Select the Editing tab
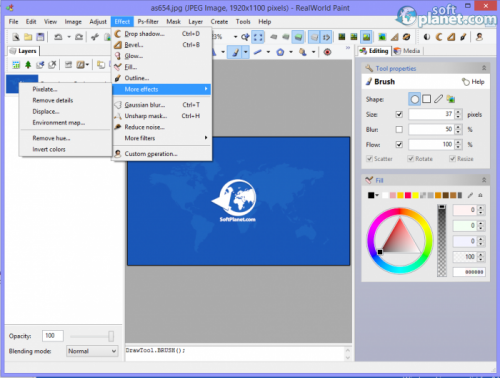The height and width of the screenshot is (378, 500). tap(374, 51)
